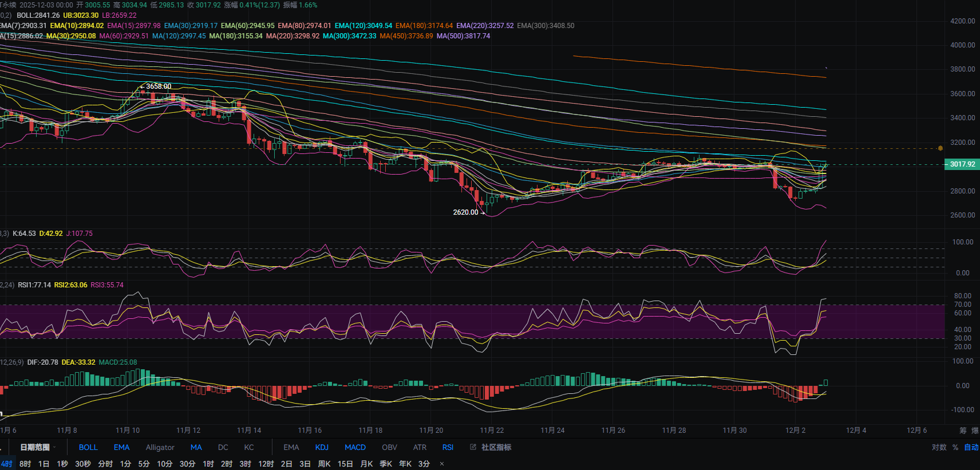
Task: Toggle the MACD sub-indicator
Action: tap(355, 447)
